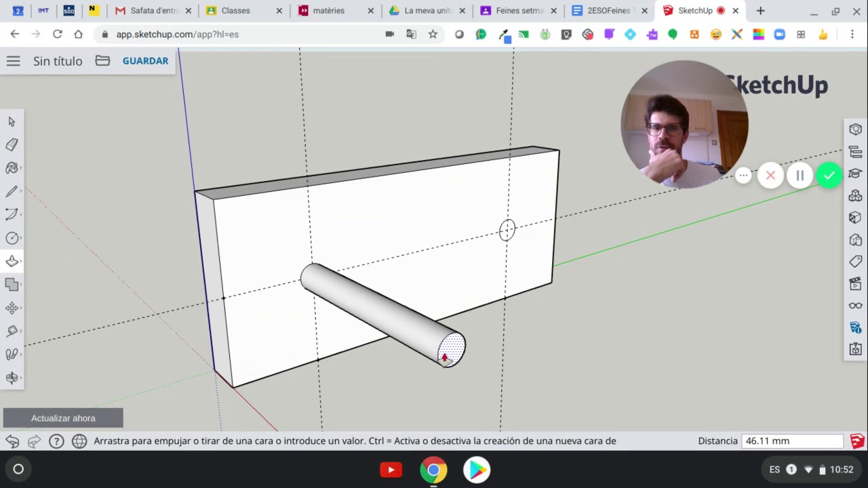Open the Play Store from the shelf
Image resolution: width=868 pixels, height=488 pixels.
tap(477, 469)
